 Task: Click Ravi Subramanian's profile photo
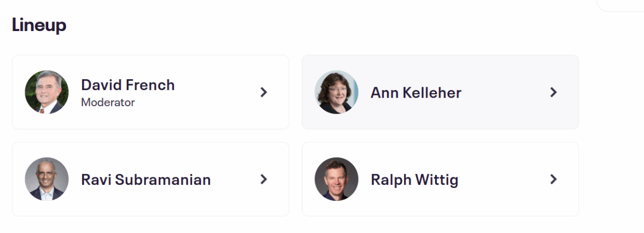(47, 179)
